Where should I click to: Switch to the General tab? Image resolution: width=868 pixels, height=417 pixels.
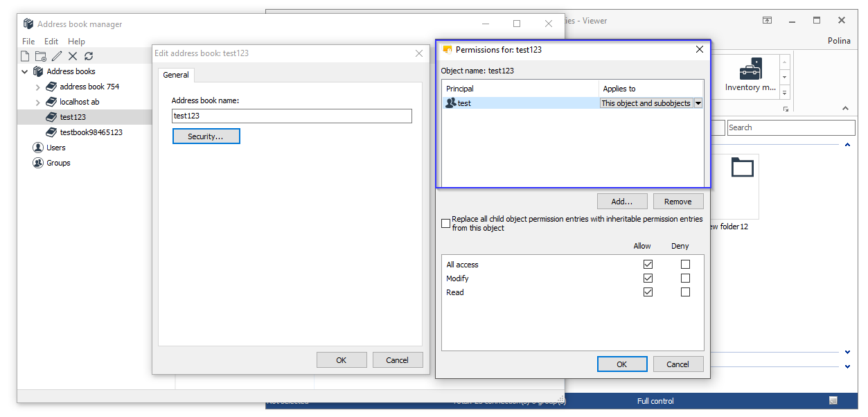point(176,75)
